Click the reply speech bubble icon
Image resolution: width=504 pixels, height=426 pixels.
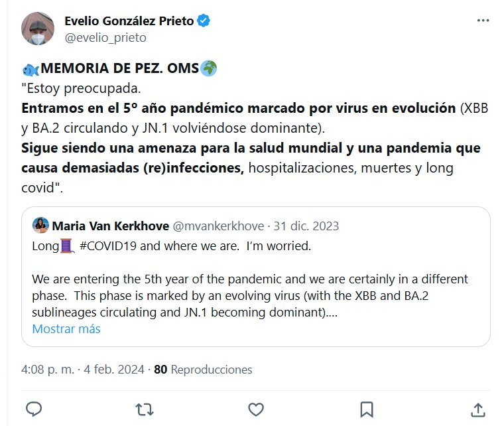[34, 407]
